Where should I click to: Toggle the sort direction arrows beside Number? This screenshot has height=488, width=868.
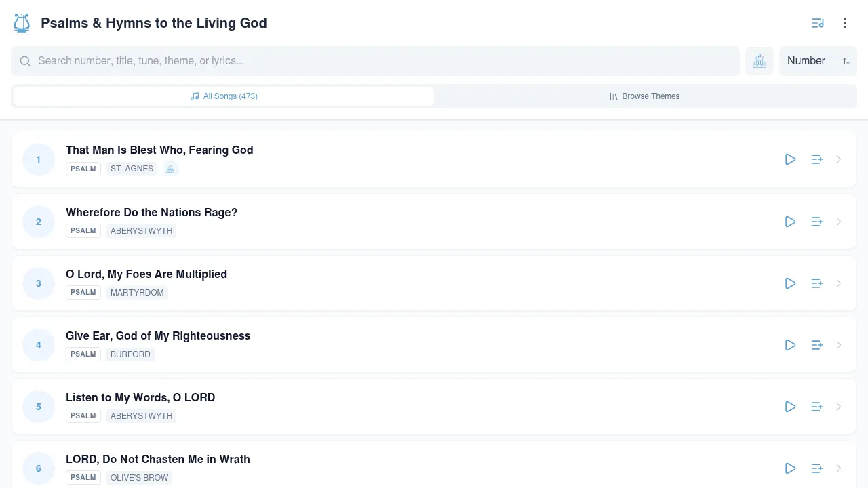point(846,61)
